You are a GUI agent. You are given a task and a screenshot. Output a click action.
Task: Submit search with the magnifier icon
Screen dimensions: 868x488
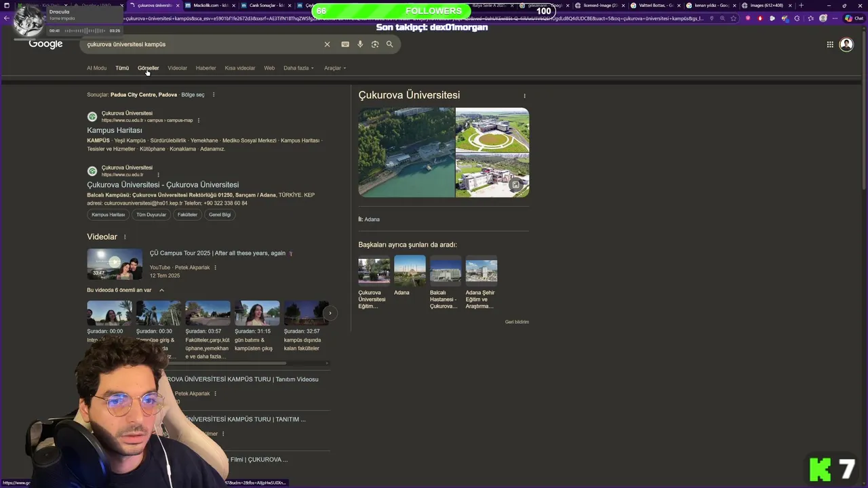pyautogui.click(x=389, y=44)
